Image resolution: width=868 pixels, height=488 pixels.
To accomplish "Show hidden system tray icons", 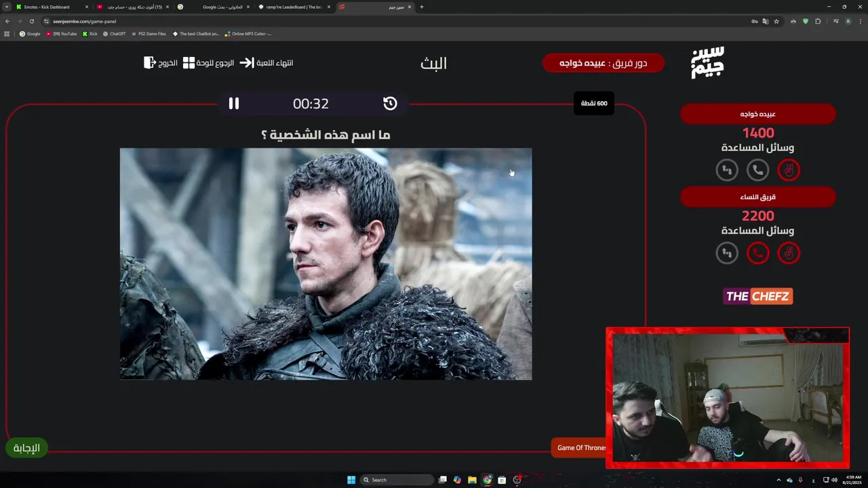I will tap(778, 480).
